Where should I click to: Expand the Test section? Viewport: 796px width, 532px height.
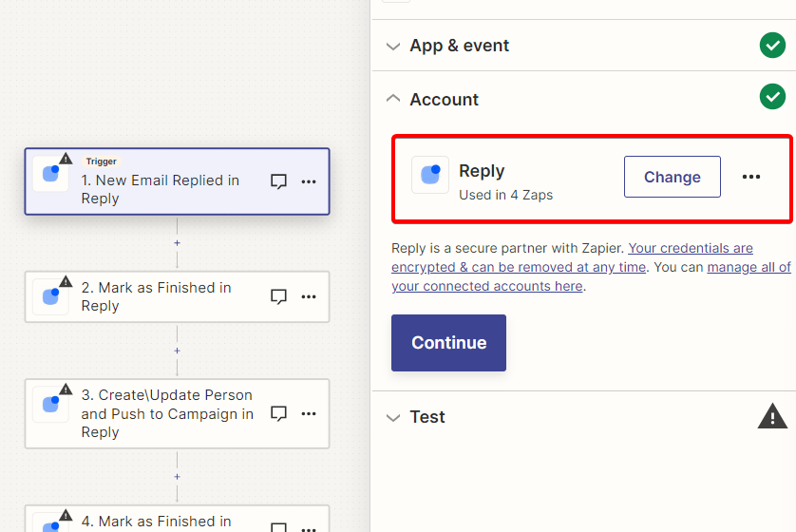point(393,418)
